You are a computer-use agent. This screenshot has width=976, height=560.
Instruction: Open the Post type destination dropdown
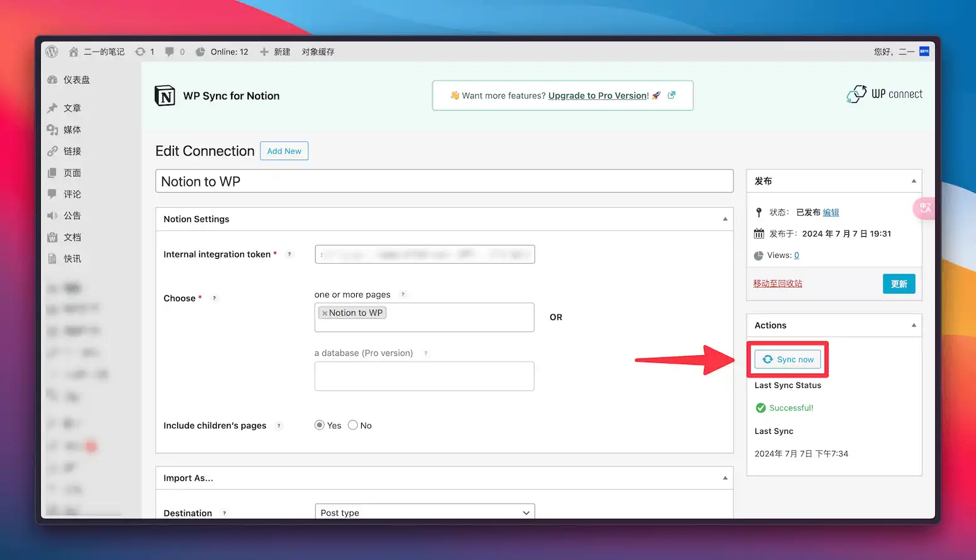[425, 512]
